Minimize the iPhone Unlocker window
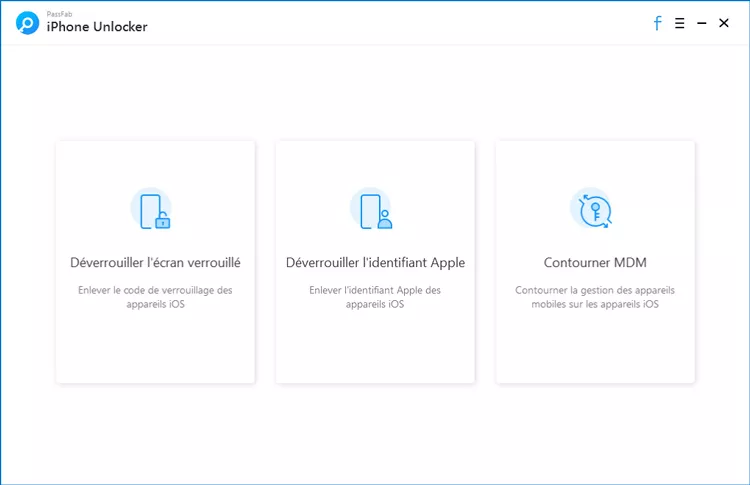 pos(702,23)
